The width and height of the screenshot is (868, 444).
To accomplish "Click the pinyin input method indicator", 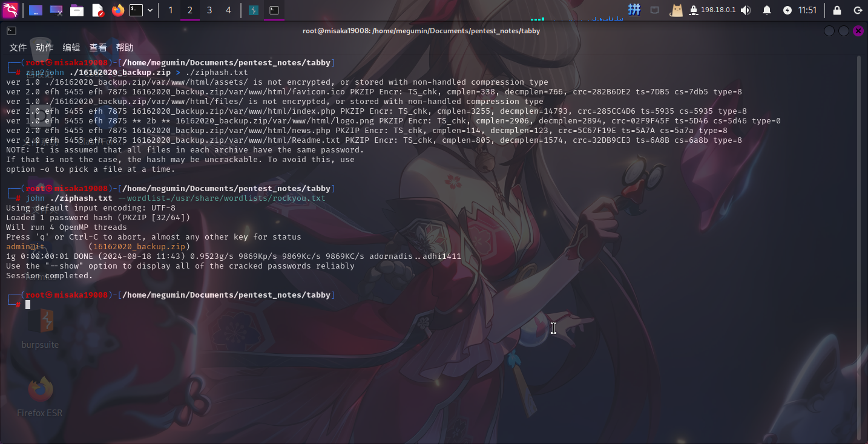I will tap(634, 10).
